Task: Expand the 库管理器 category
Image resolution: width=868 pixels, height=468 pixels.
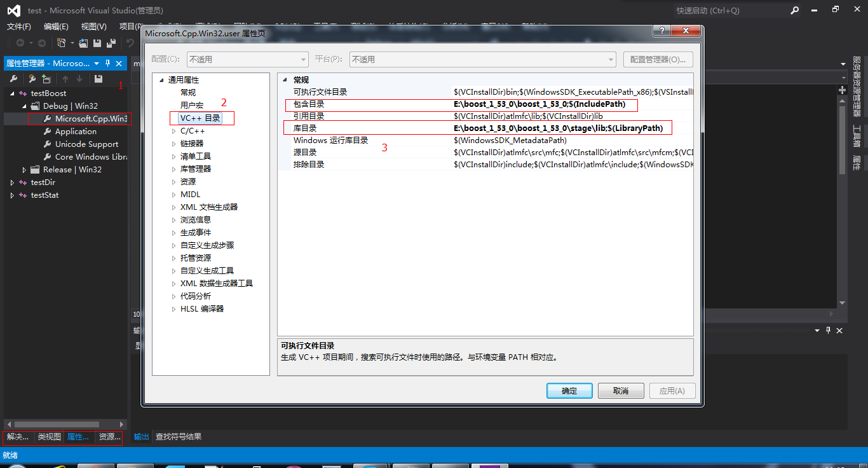Action: (x=173, y=169)
